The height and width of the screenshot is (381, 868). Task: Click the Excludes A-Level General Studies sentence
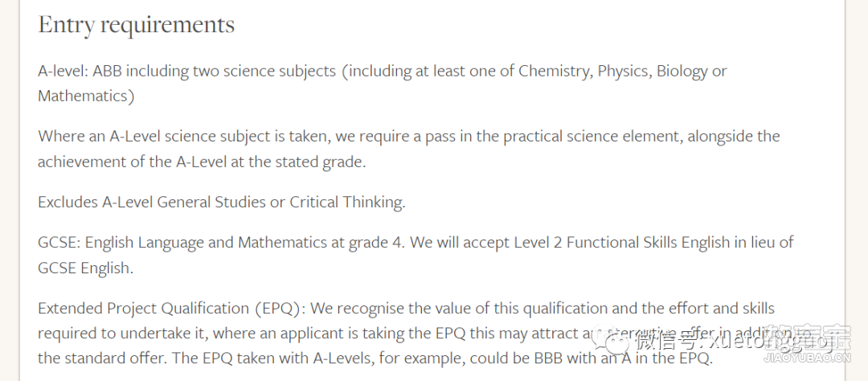pyautogui.click(x=222, y=202)
